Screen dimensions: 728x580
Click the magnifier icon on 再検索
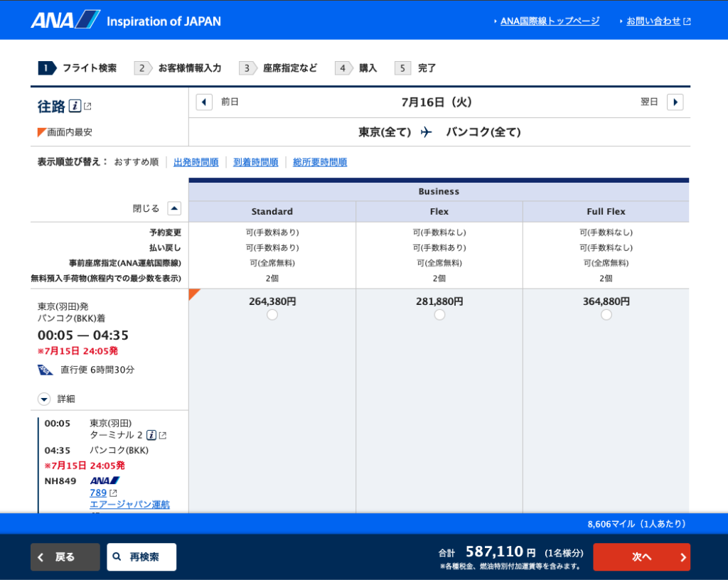[117, 557]
